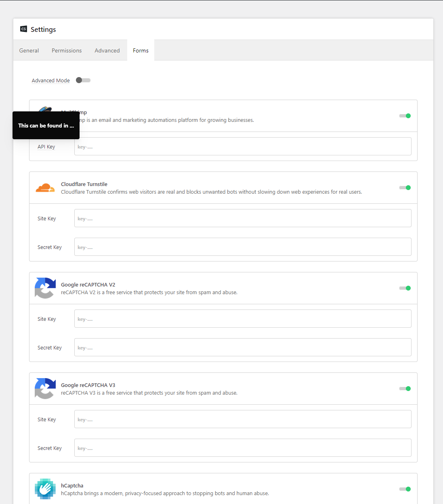Click the hCaptcha hand icon
443x504 pixels.
(x=45, y=489)
